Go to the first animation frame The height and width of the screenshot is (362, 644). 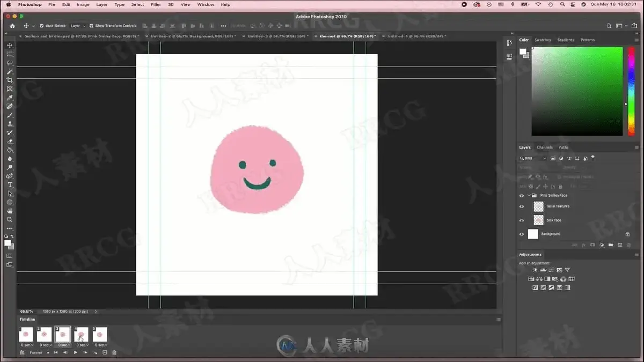(55, 352)
